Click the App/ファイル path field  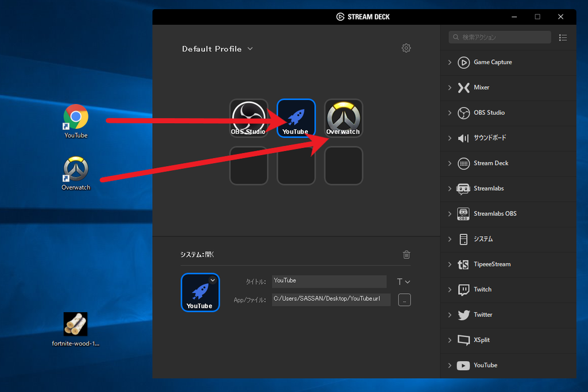[331, 299]
